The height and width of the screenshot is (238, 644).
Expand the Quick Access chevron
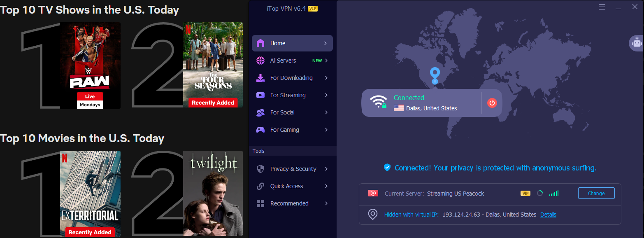(326, 186)
